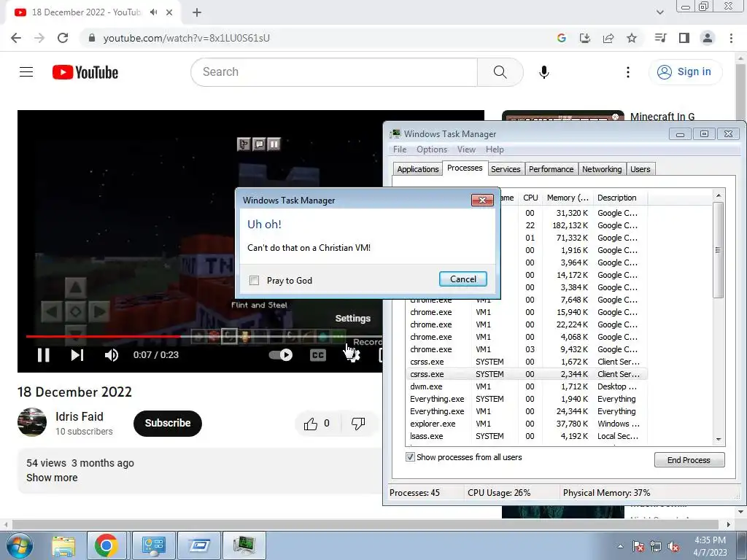Sort processes by CPU column

pyautogui.click(x=530, y=198)
